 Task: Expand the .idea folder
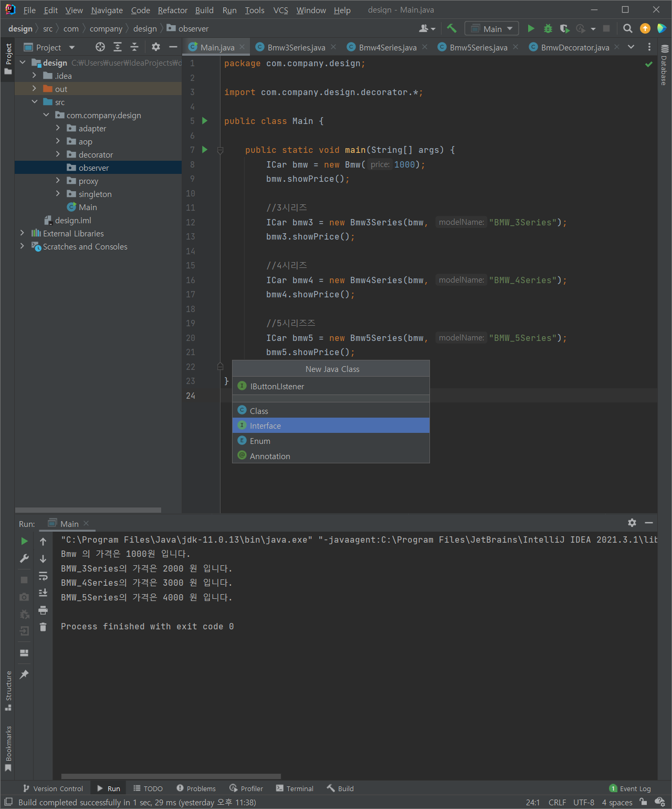click(x=34, y=76)
